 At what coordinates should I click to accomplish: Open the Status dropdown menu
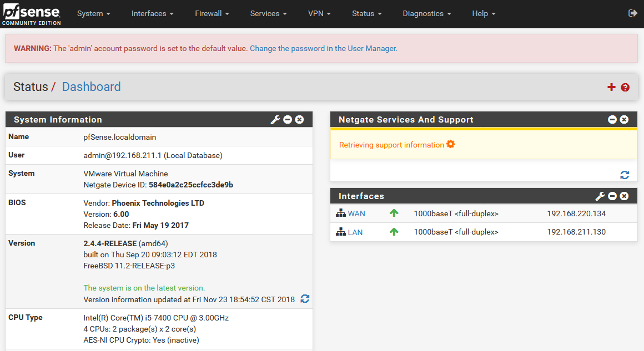click(x=367, y=13)
